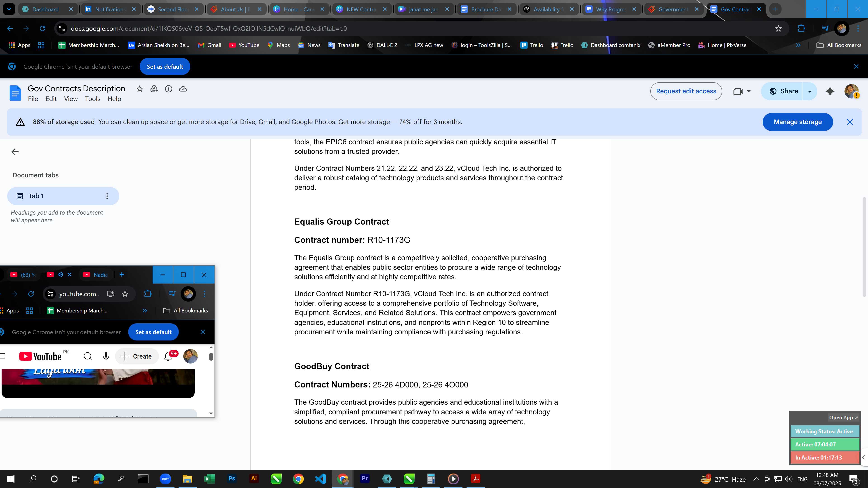
Task: Install app icon in YouTube window address bar
Action: [111, 294]
